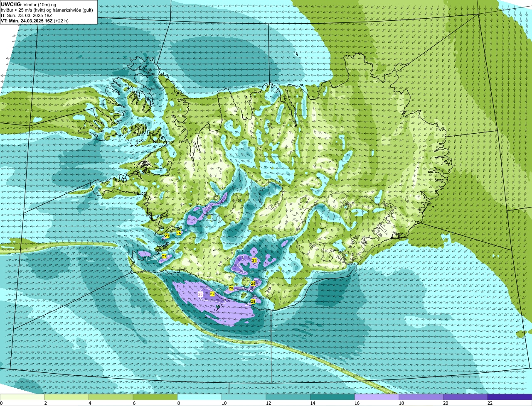Click the 6–8 m/s olive green legend swatch
532x406 pixels.
[x=155, y=397]
